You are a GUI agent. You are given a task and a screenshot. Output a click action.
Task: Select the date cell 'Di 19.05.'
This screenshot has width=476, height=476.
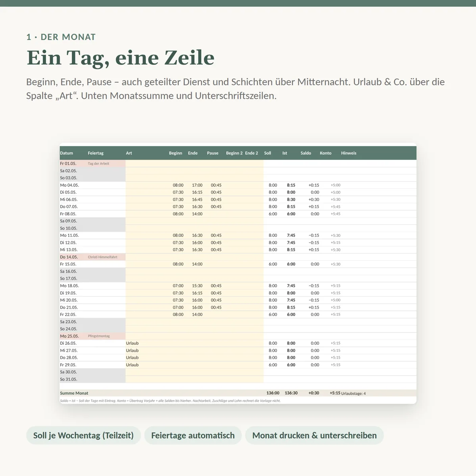[68, 293]
